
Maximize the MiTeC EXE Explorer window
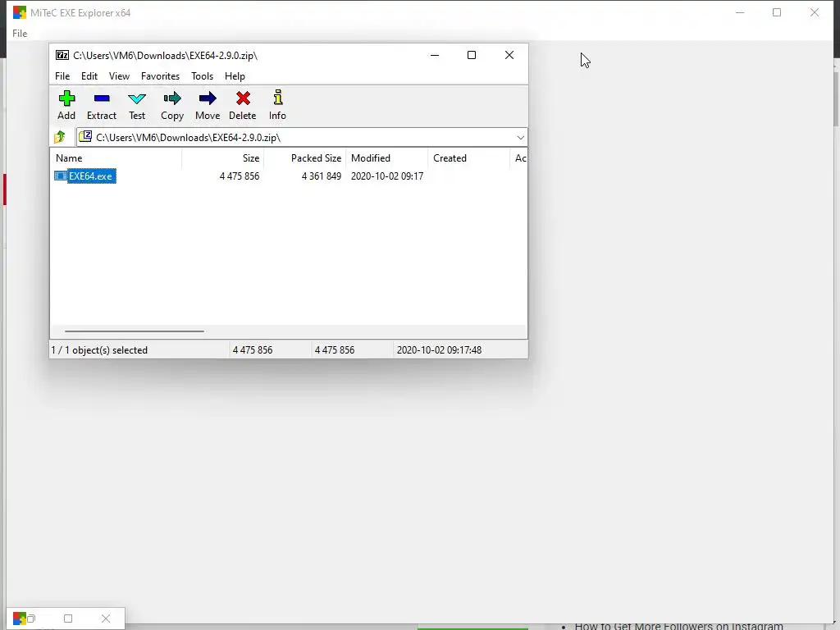point(777,12)
